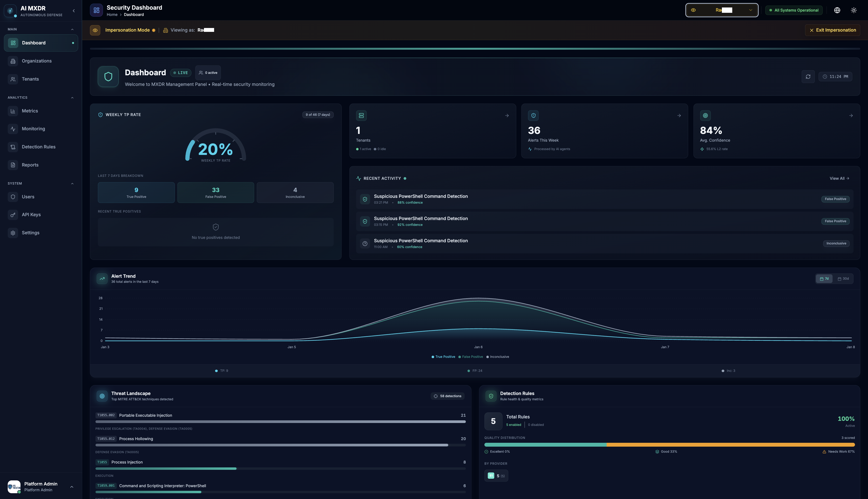Click the impersonation mode eye icon
Image resolution: width=868 pixels, height=499 pixels.
95,30
